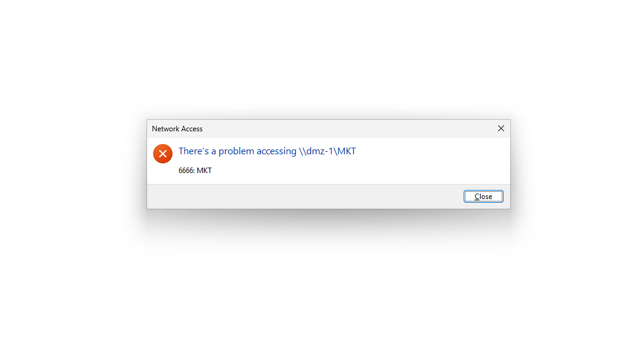The width and height of the screenshot is (644, 360).
Task: Click the underlined C of Close button
Action: (x=477, y=197)
